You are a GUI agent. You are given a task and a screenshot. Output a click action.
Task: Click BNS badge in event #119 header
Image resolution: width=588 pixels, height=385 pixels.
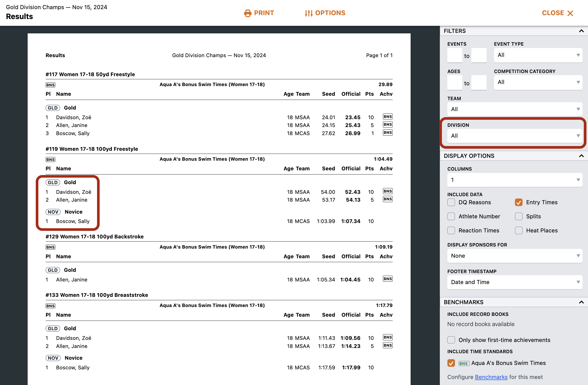click(50, 159)
